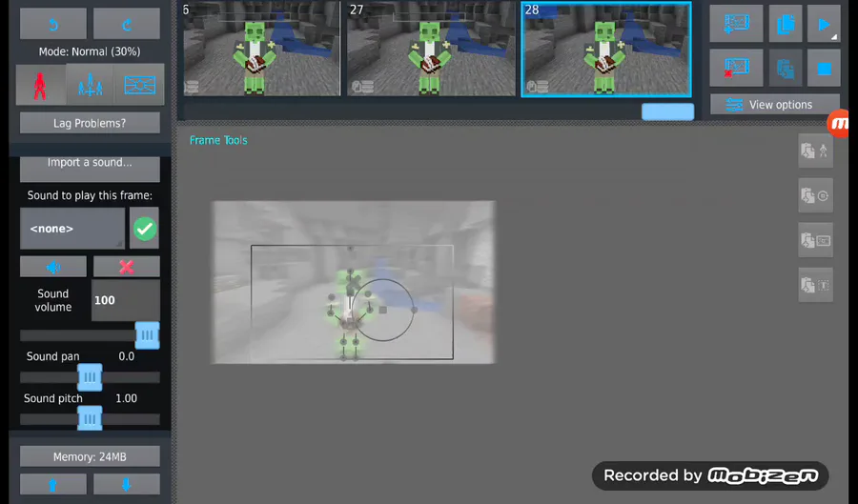Screen dimensions: 858x504
Task: Confirm sound with green checkmark
Action: (145, 229)
